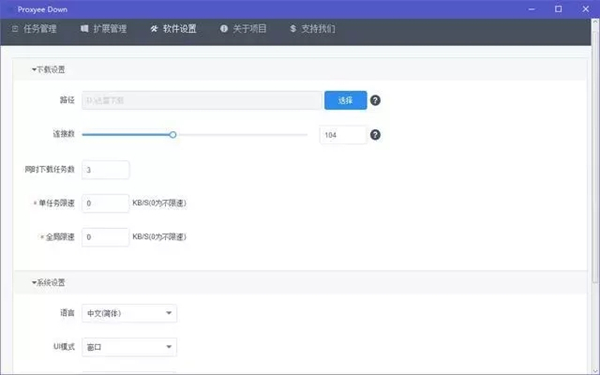
Task: Open the 任务管理 tab
Action: tap(34, 29)
